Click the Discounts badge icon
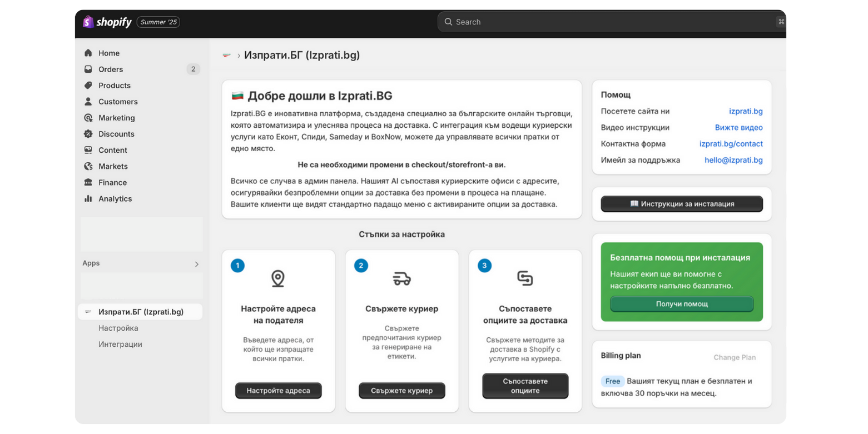Image resolution: width=868 pixels, height=434 pixels. [x=88, y=134]
